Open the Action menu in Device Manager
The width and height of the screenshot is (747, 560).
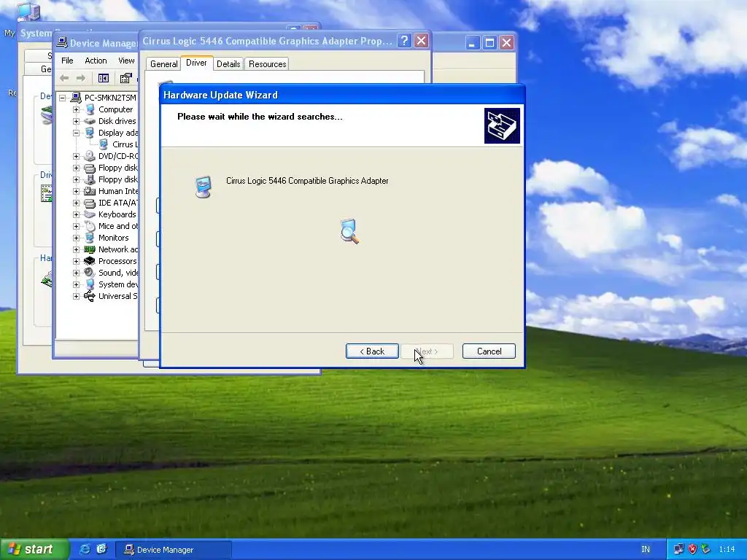click(x=96, y=61)
